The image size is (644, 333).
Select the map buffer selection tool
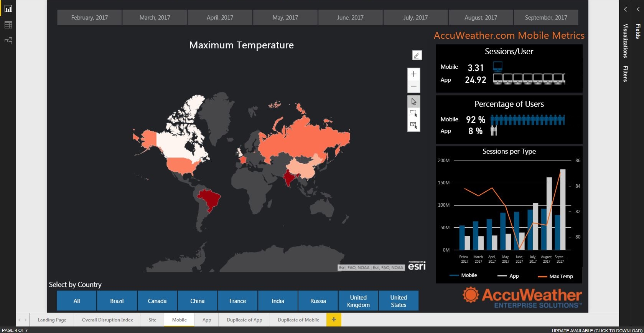point(413,126)
